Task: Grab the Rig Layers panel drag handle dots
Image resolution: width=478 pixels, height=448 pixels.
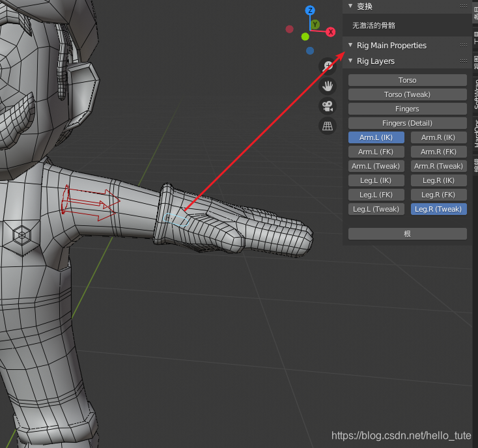Action: click(x=464, y=61)
